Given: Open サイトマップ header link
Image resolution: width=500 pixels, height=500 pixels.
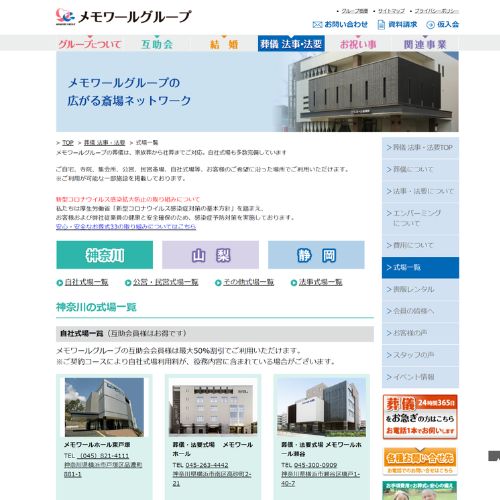Looking at the screenshot, I should coord(391,11).
